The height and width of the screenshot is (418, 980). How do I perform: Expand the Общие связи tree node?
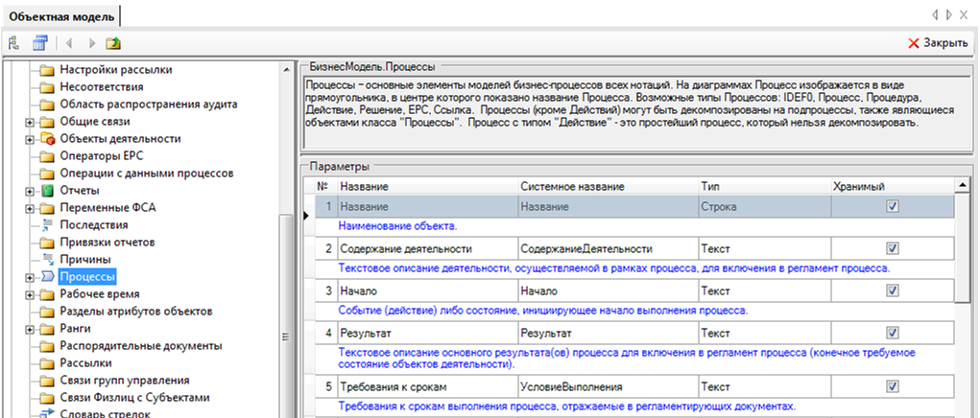[x=30, y=122]
